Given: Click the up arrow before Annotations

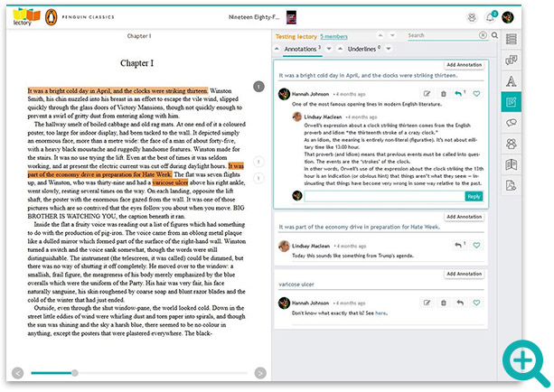Looking at the screenshot, I should point(277,49).
